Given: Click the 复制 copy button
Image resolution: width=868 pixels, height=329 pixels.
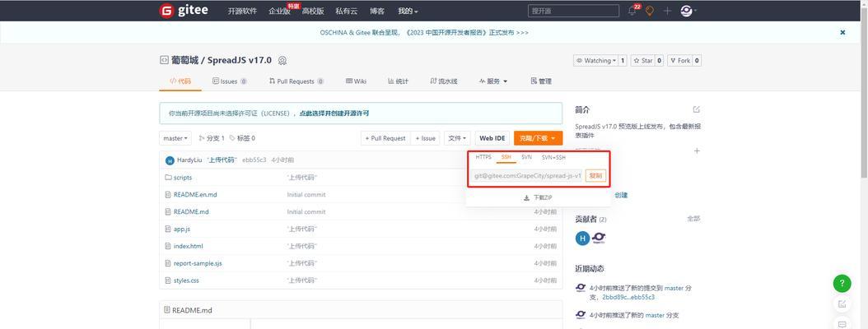Looking at the screenshot, I should click(x=595, y=176).
